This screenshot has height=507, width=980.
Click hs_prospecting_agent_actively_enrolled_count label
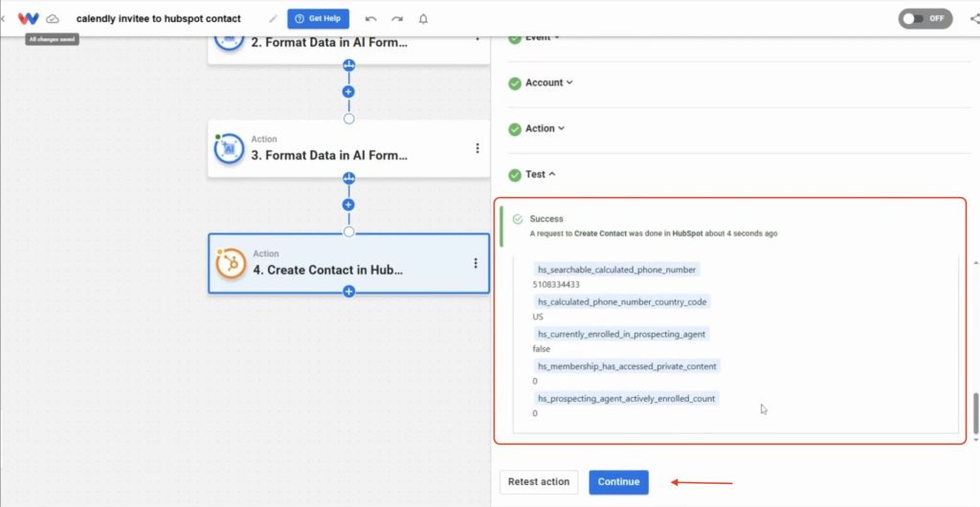point(626,398)
